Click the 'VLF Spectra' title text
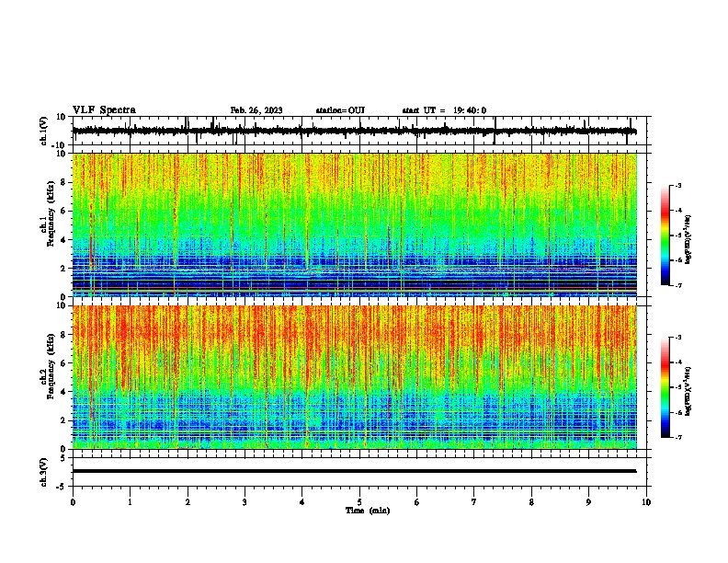Viewport: 728px width, 563px height. coord(104,110)
